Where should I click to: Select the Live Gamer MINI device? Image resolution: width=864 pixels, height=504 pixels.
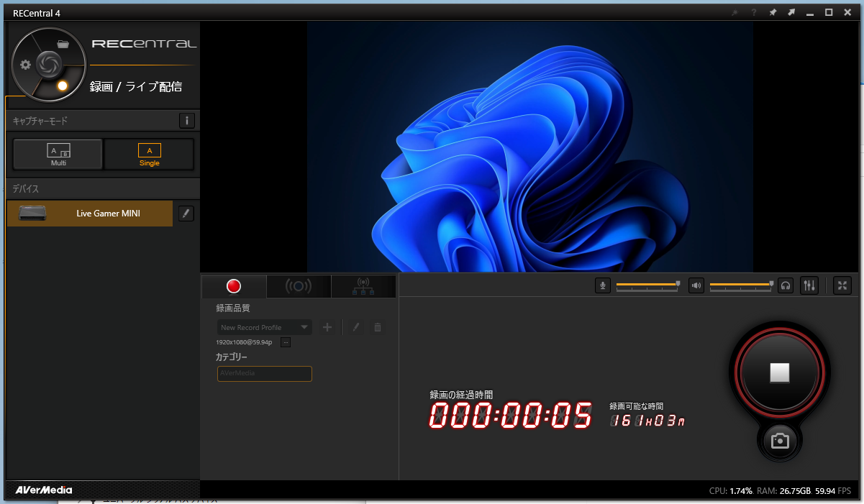(x=90, y=214)
